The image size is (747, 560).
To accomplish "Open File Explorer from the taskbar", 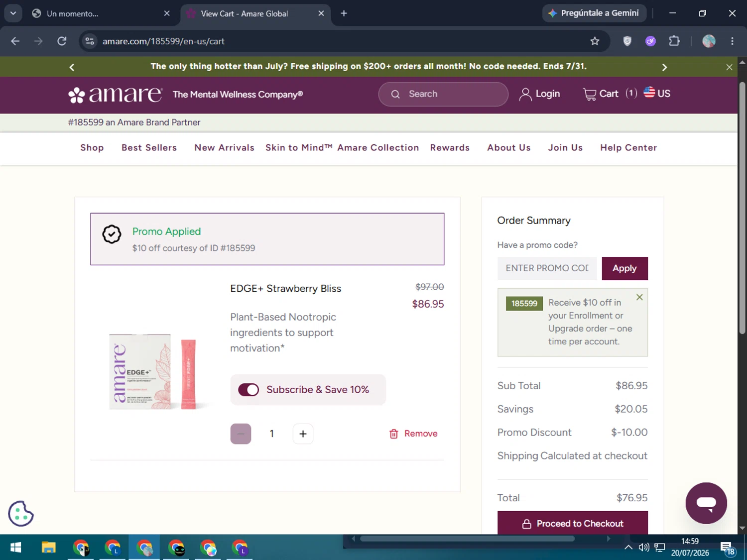I will click(48, 548).
